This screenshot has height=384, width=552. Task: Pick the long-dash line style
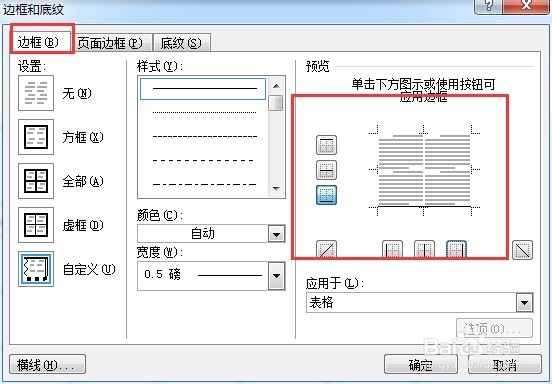click(204, 160)
